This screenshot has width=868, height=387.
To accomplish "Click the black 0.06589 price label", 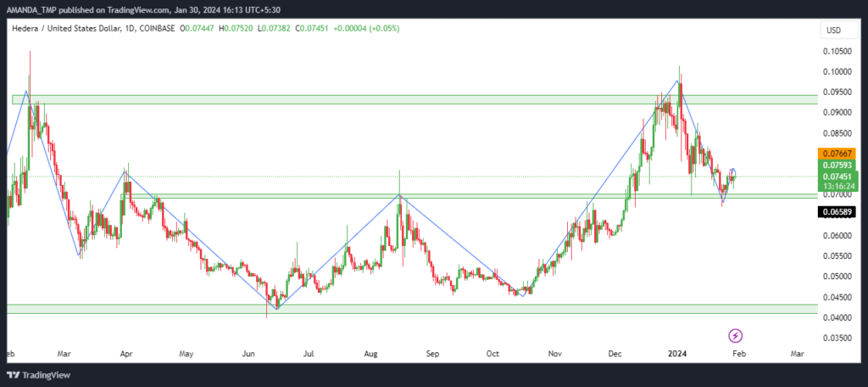I will pos(837,211).
